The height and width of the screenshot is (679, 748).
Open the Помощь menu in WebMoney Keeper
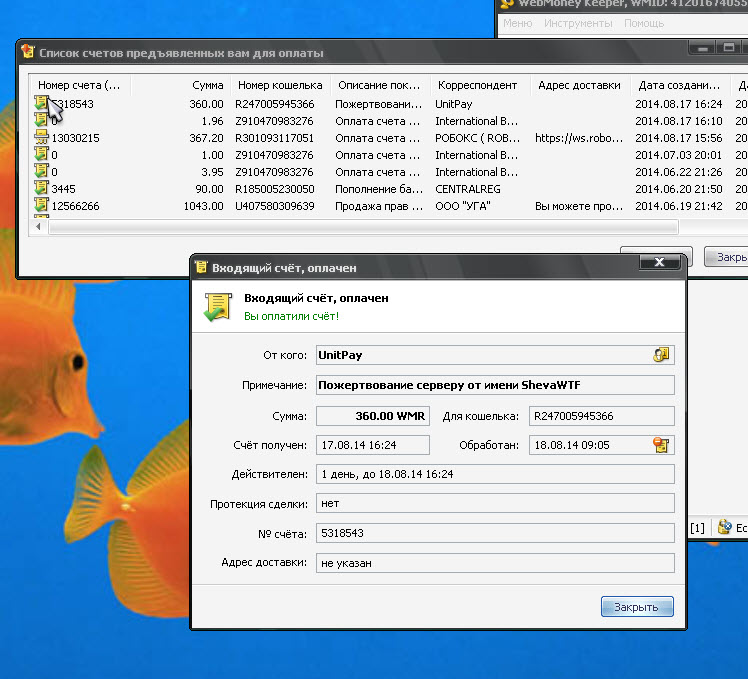coord(644,23)
